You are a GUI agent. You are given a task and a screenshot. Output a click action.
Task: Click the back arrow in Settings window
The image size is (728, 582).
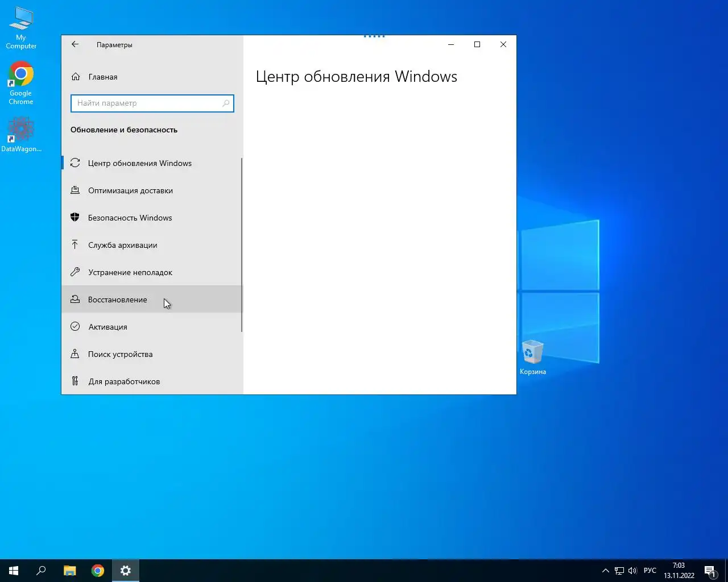[75, 44]
